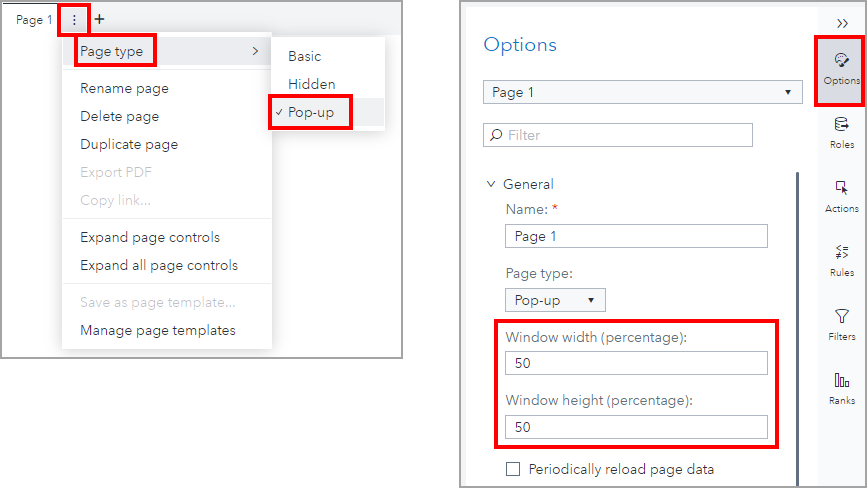Click the Filter search box
The width and height of the screenshot is (867, 488).
point(618,135)
